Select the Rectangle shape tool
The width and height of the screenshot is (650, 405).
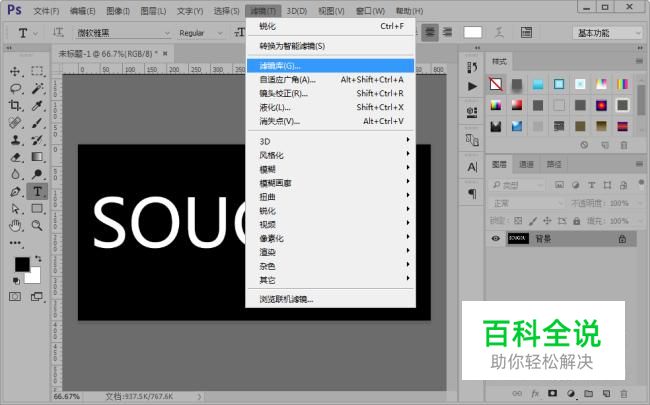[x=37, y=209]
